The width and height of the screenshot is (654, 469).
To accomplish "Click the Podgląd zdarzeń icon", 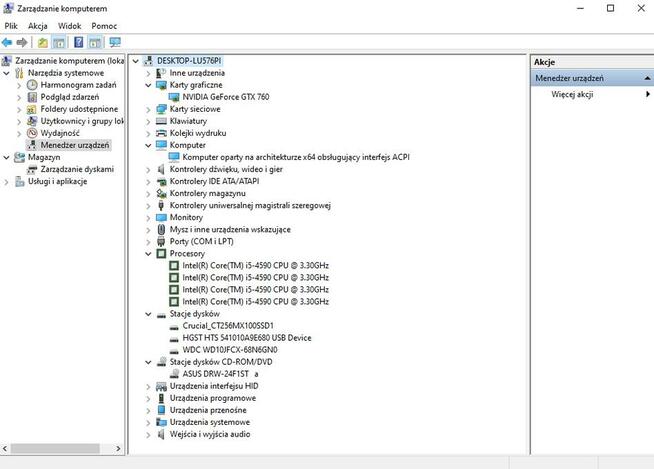I will pyautogui.click(x=32, y=97).
